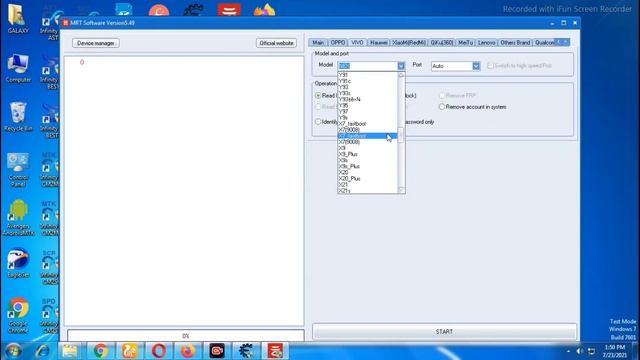640x360 pixels.
Task: Choose Y91c from the model list
Action: [368, 81]
